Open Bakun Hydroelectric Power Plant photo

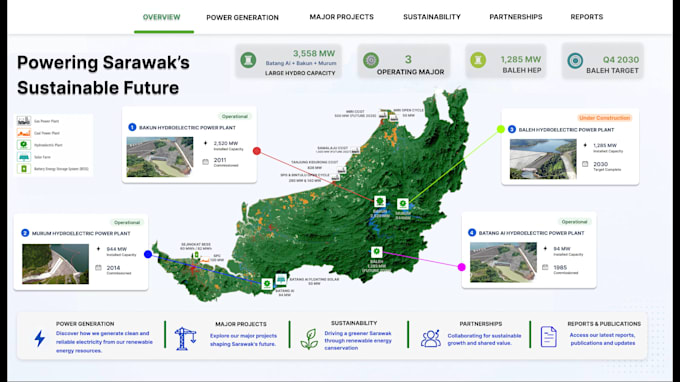tap(160, 157)
